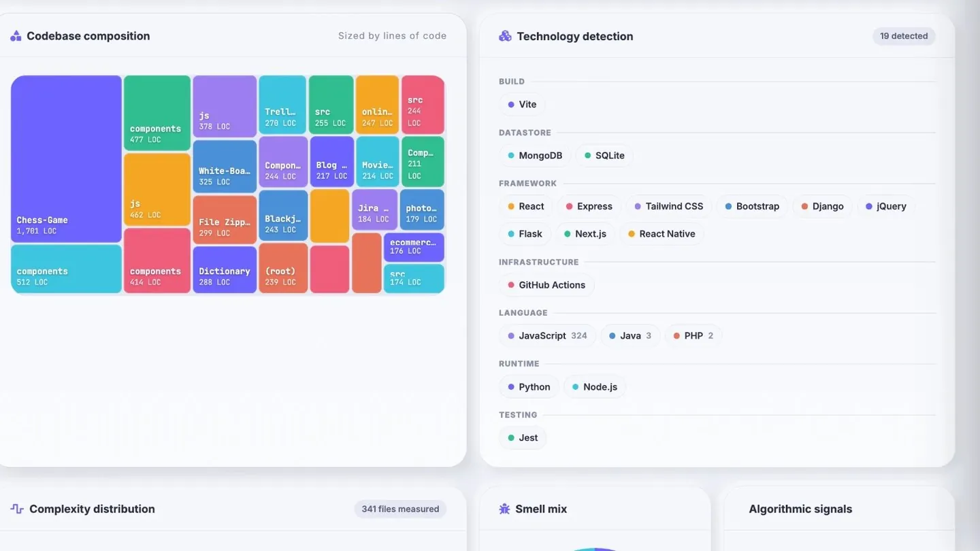The image size is (980, 551).
Task: Select the MongoDB datastore chip
Action: tap(535, 156)
